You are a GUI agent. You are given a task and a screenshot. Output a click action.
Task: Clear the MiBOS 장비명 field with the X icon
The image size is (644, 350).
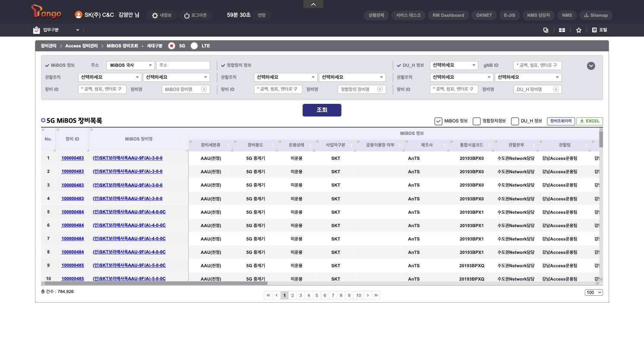tap(204, 89)
